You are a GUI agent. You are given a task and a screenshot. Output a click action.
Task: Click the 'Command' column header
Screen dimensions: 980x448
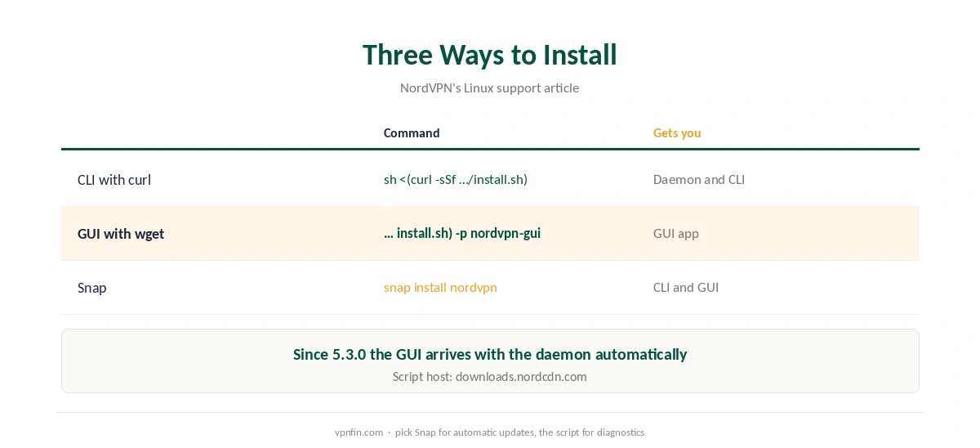(x=412, y=133)
